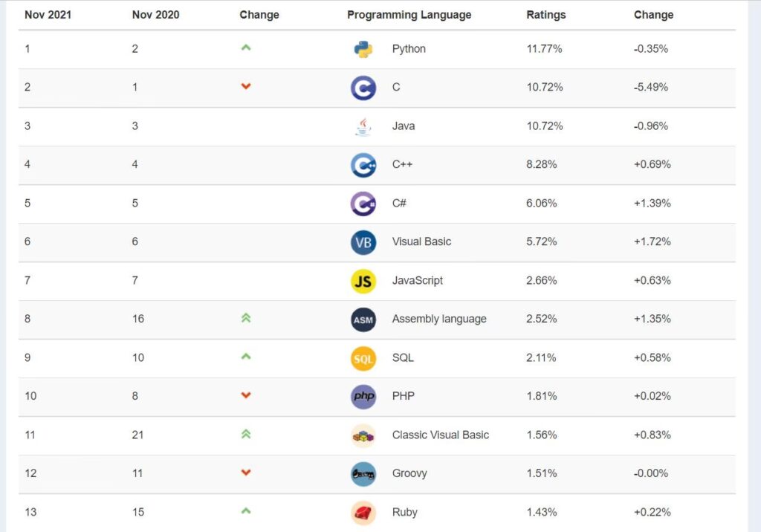The height and width of the screenshot is (532, 761).
Task: Click the red Ruby gem icon
Action: click(x=363, y=513)
